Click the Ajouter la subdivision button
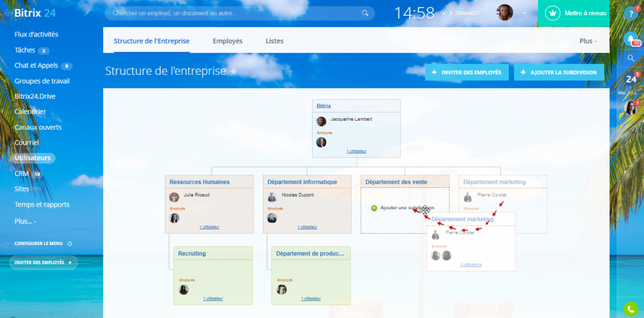 click(559, 72)
